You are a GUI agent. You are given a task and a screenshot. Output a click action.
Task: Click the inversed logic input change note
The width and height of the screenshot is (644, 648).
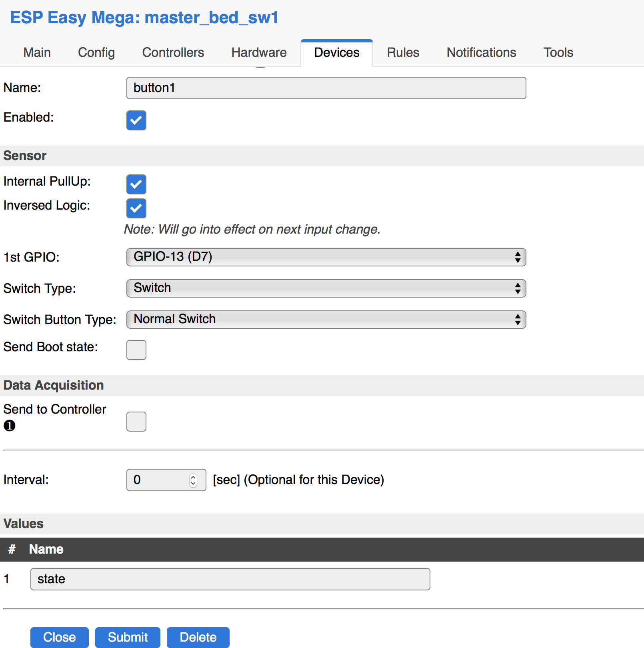click(x=252, y=229)
